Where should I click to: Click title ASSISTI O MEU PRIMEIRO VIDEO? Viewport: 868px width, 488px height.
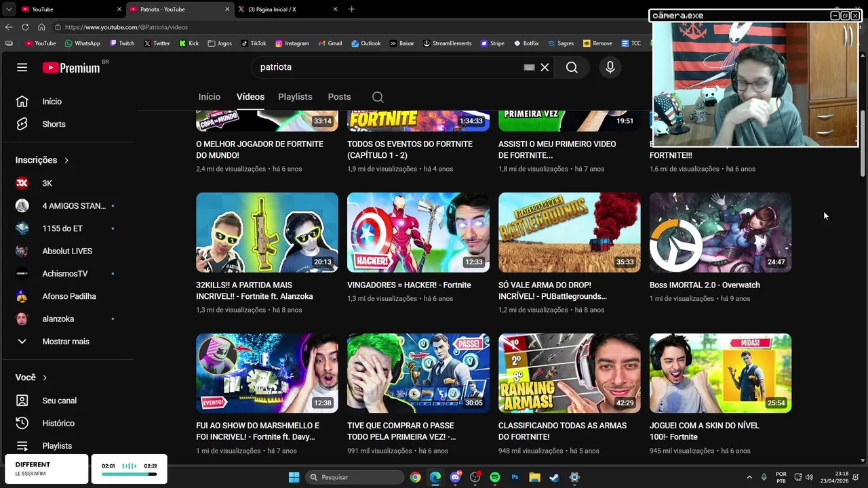click(557, 150)
